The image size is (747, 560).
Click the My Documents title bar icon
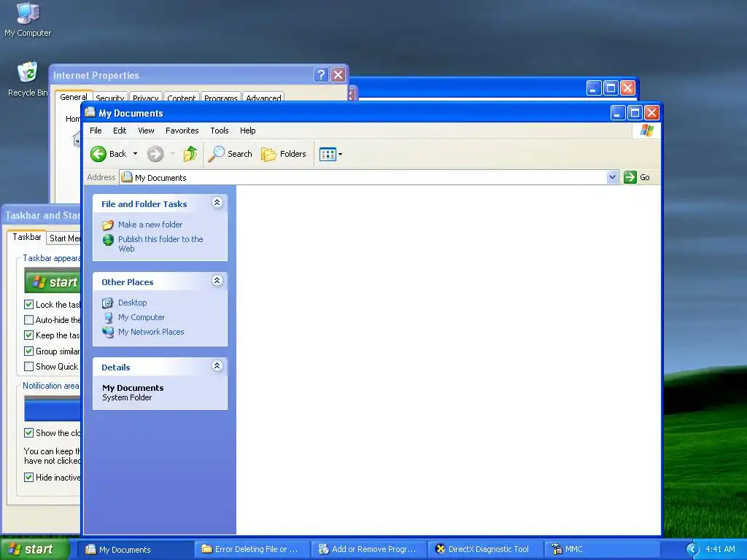pyautogui.click(x=90, y=112)
